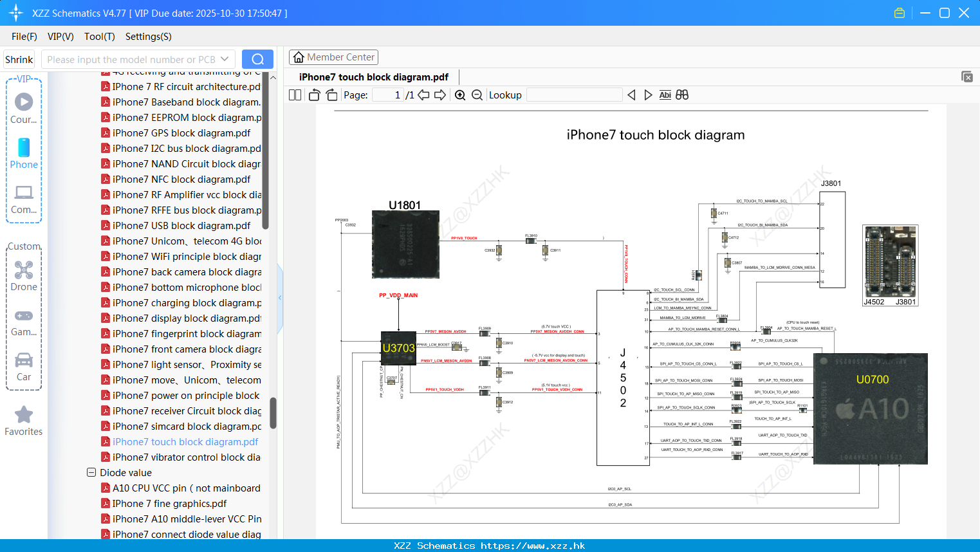Click the Shrink button

click(19, 59)
